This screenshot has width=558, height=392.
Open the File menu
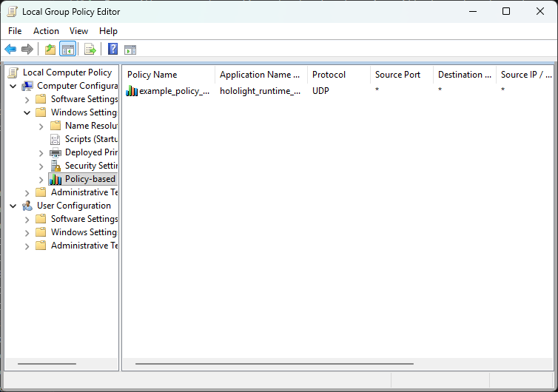tap(15, 31)
